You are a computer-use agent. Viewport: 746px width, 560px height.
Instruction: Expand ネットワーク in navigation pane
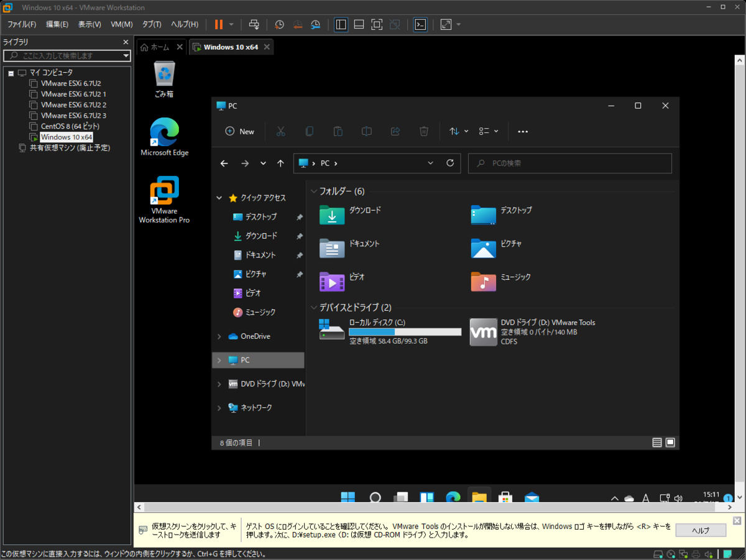coord(219,408)
